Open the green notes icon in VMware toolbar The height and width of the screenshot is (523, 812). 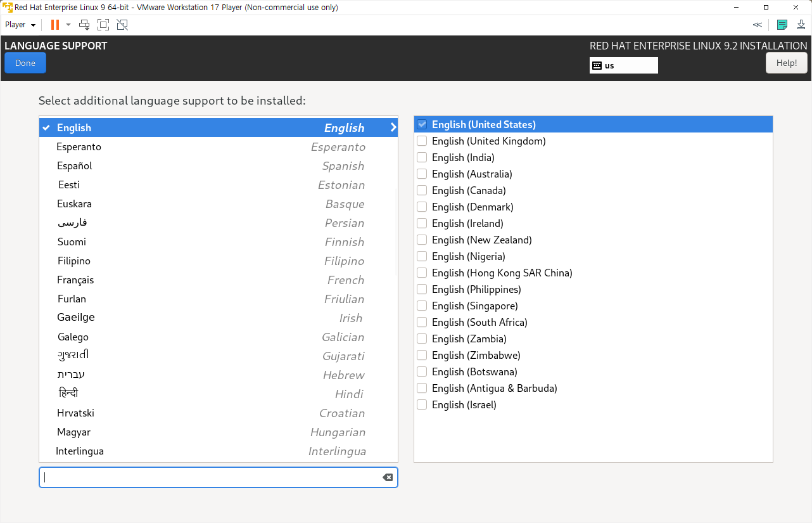coord(782,25)
